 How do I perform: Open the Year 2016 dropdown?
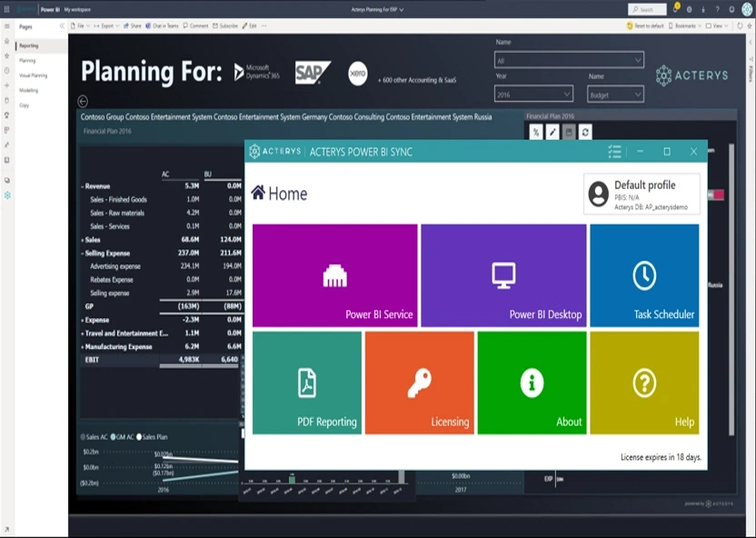[533, 94]
